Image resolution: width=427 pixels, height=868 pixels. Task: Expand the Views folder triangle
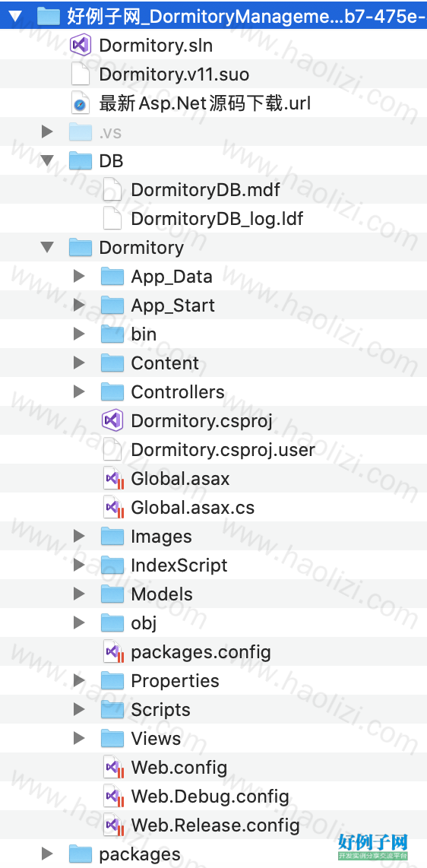(79, 739)
